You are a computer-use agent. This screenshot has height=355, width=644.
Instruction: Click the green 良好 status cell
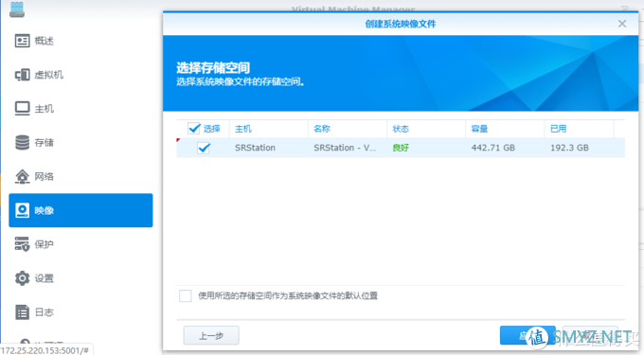(401, 148)
